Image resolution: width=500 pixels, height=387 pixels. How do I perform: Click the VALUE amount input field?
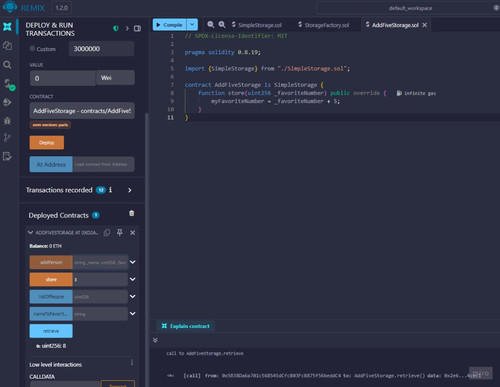pos(63,78)
